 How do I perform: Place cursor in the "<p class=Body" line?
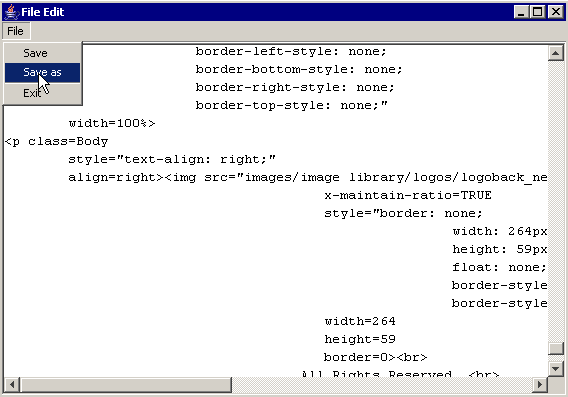coord(57,141)
